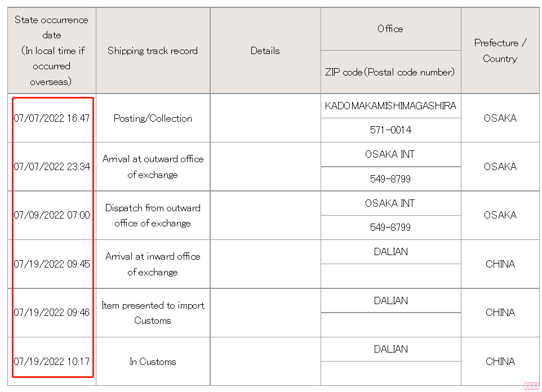Click the 07/19/2022 09:46 date entry
Viewport: 542px width, 392px height.
(x=52, y=313)
